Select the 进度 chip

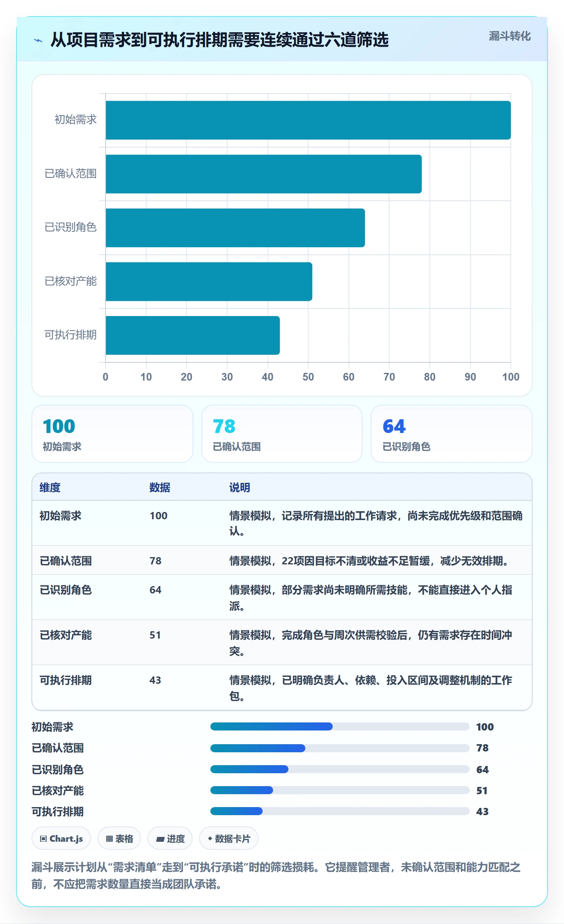(x=170, y=839)
